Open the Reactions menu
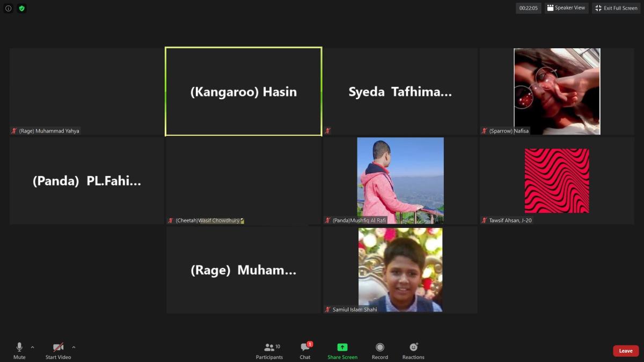 [x=413, y=351]
